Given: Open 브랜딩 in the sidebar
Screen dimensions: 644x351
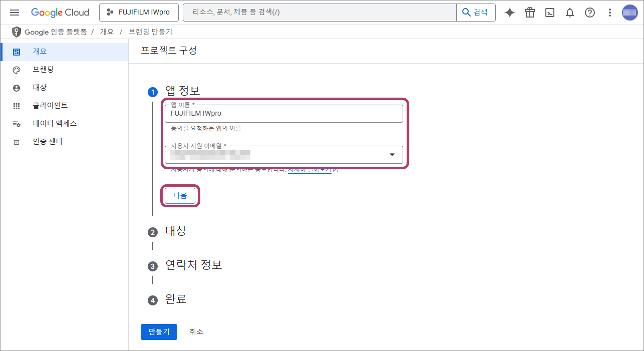Looking at the screenshot, I should pyautogui.click(x=64, y=70).
